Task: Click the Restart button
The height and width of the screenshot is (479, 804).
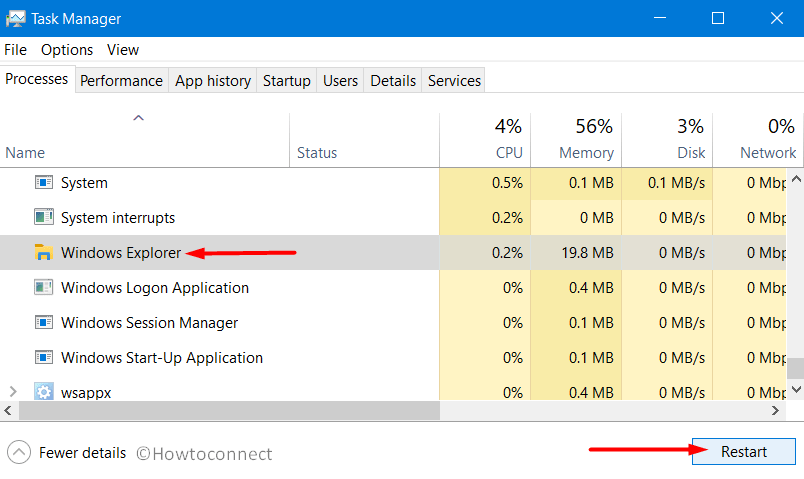Action: click(743, 451)
